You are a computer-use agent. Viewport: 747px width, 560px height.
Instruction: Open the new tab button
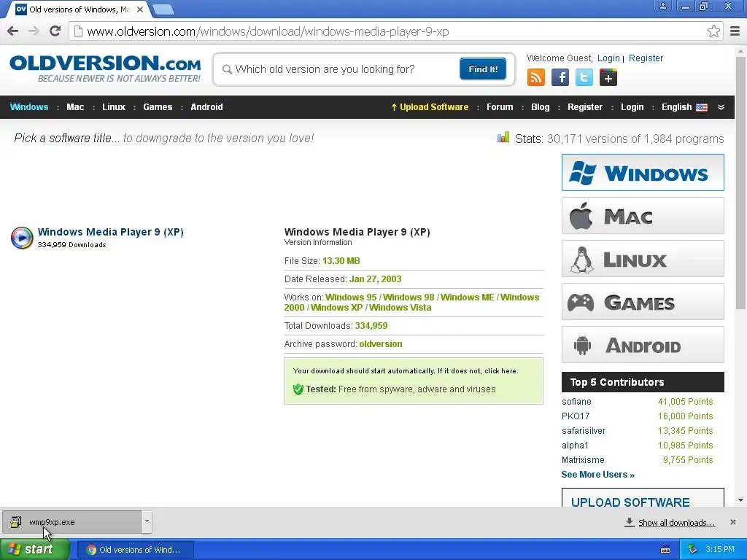(163, 9)
